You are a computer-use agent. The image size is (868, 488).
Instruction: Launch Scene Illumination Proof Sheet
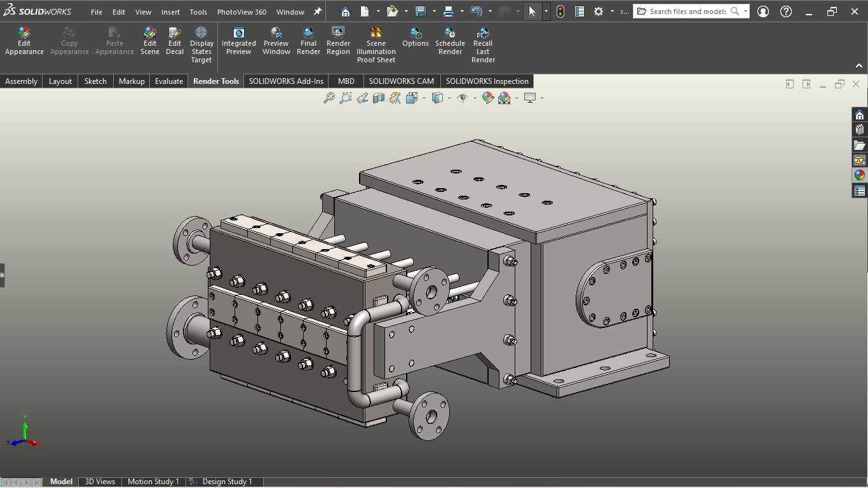pyautogui.click(x=376, y=46)
